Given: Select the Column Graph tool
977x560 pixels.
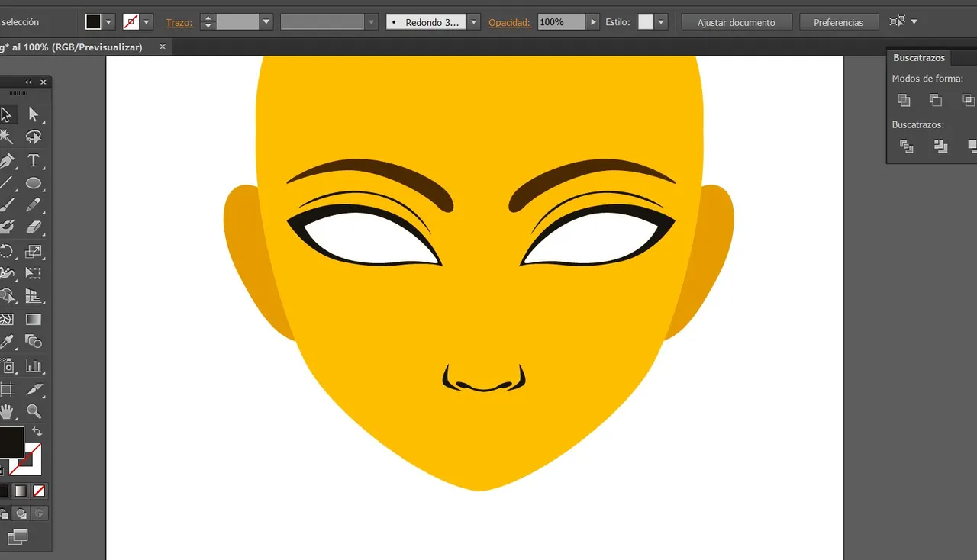Looking at the screenshot, I should pos(34,366).
